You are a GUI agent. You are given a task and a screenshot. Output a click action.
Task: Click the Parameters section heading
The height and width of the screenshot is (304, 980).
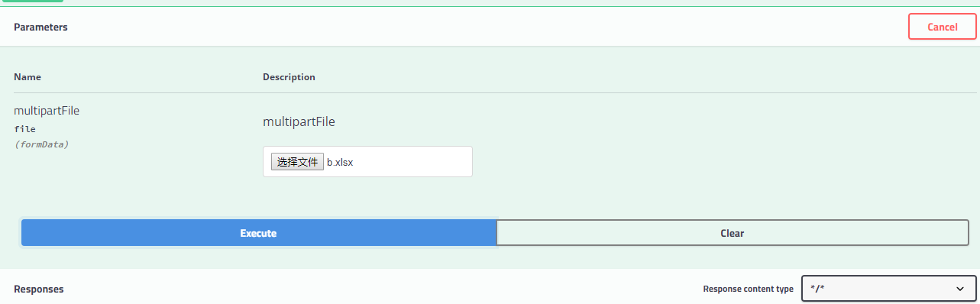click(x=40, y=27)
